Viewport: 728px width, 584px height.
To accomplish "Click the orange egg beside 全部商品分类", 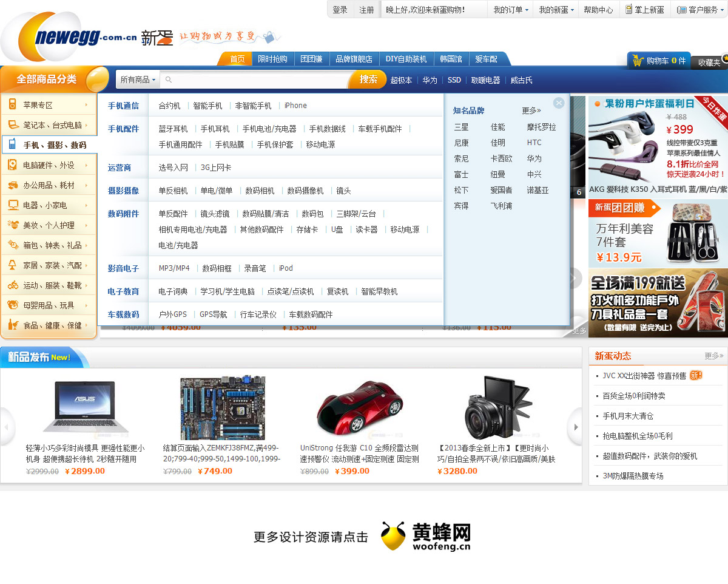I will pyautogui.click(x=96, y=79).
